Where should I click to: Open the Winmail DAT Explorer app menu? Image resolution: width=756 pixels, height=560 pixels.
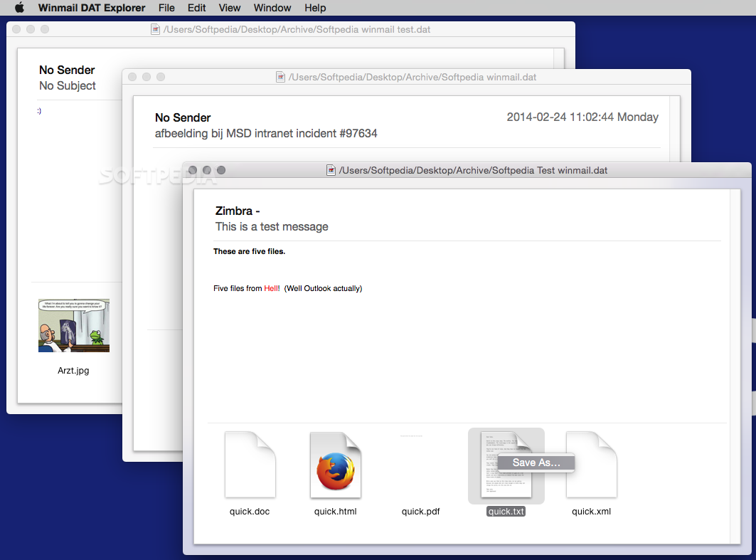pos(92,8)
